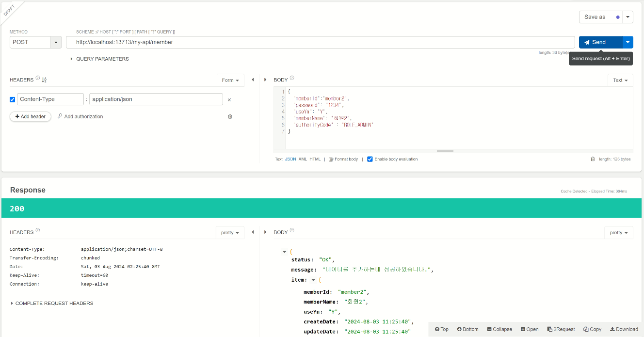Click the response HEADERS help icon

pyautogui.click(x=38, y=231)
